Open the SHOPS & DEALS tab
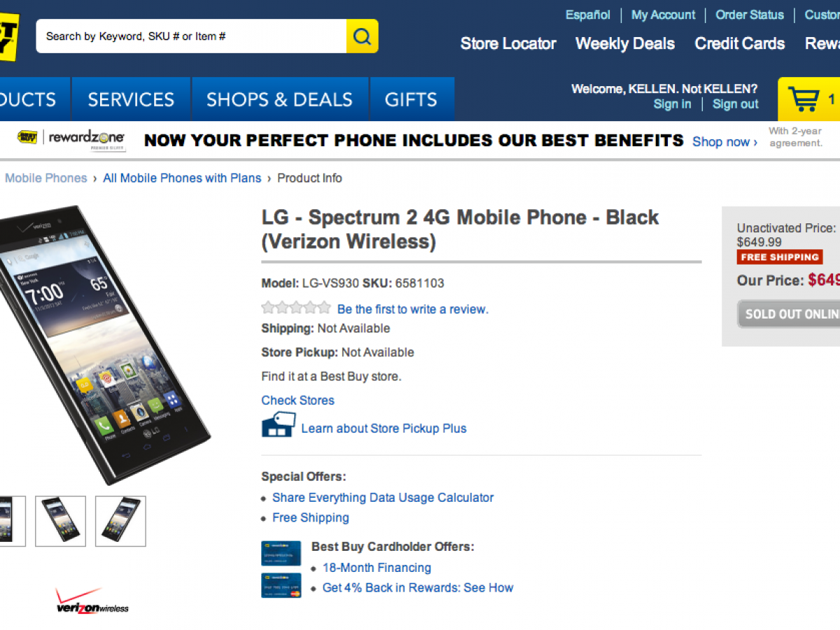 coord(279,99)
